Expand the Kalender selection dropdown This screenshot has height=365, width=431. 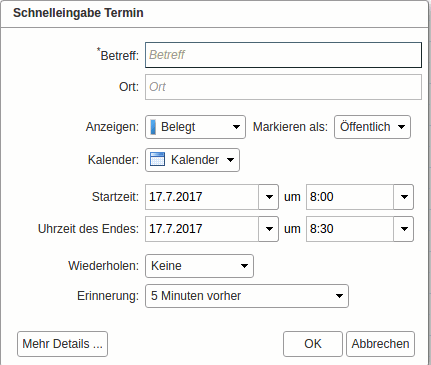coord(192,160)
